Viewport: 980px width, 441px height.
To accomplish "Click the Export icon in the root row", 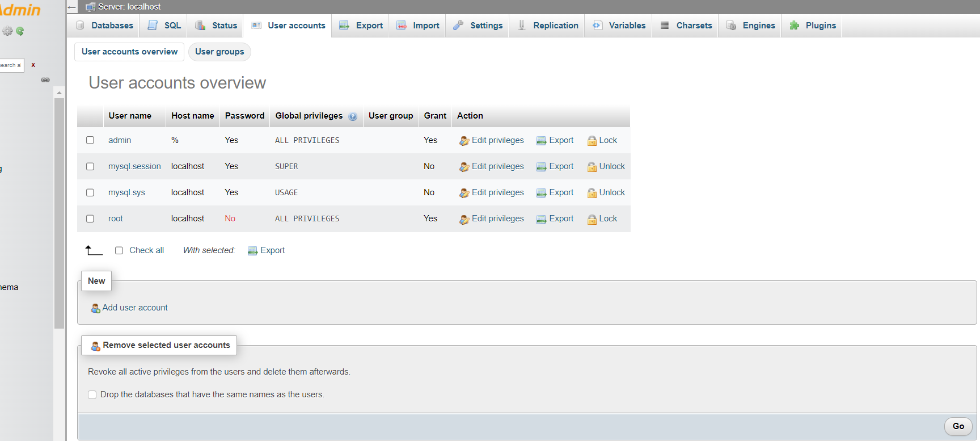I will 541,219.
